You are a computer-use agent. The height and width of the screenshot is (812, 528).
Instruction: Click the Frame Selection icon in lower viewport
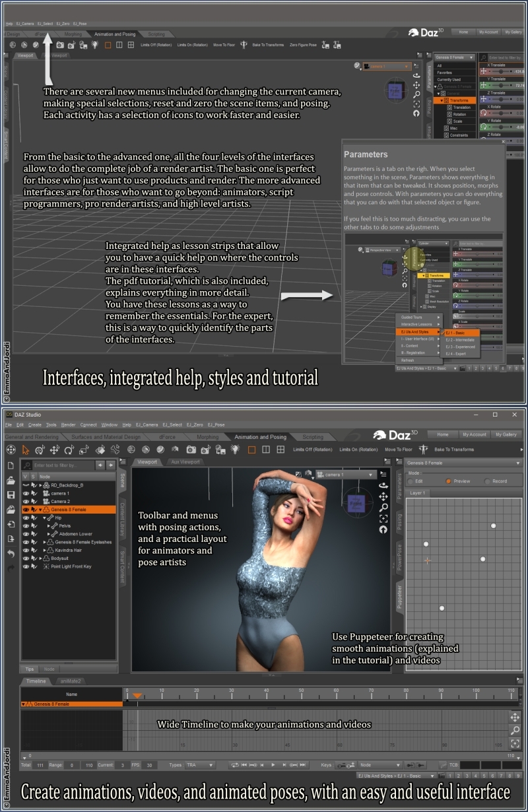[383, 518]
